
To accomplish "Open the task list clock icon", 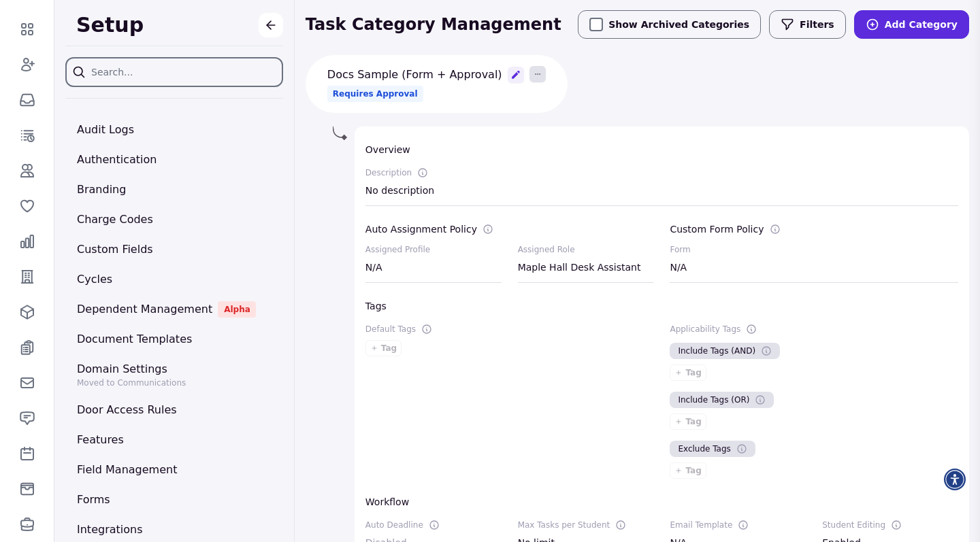I will click(x=27, y=135).
